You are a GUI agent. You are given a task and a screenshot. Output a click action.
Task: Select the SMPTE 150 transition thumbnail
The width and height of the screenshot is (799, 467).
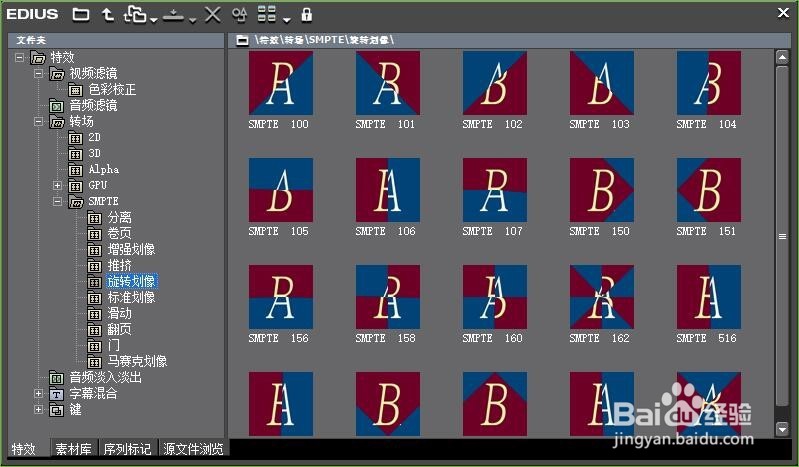coord(601,190)
